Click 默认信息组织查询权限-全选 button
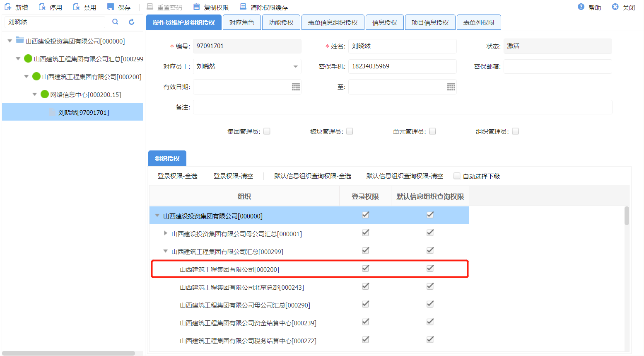 pyautogui.click(x=313, y=176)
